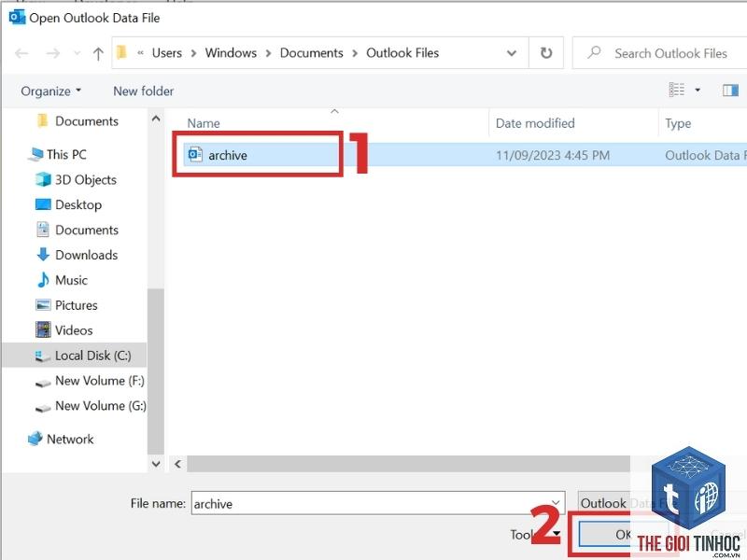747x560 pixels.
Task: Click the Back navigation arrow
Action: coord(21,53)
